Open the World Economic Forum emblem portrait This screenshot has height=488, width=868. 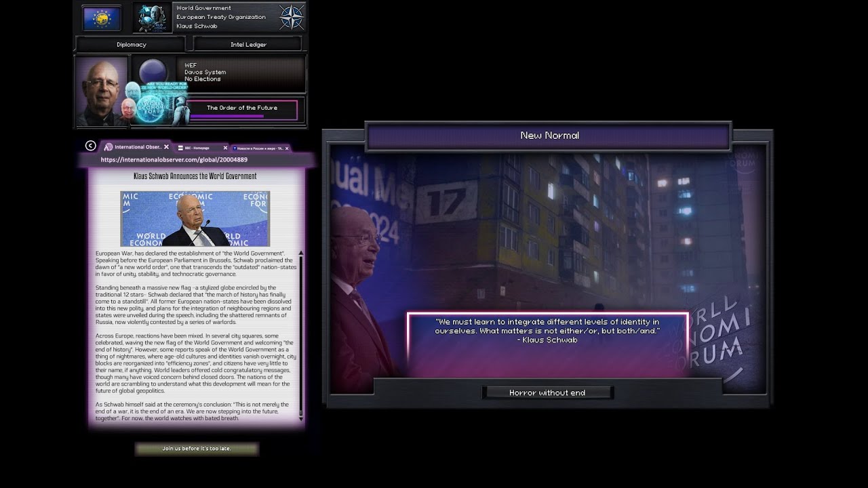pos(151,18)
